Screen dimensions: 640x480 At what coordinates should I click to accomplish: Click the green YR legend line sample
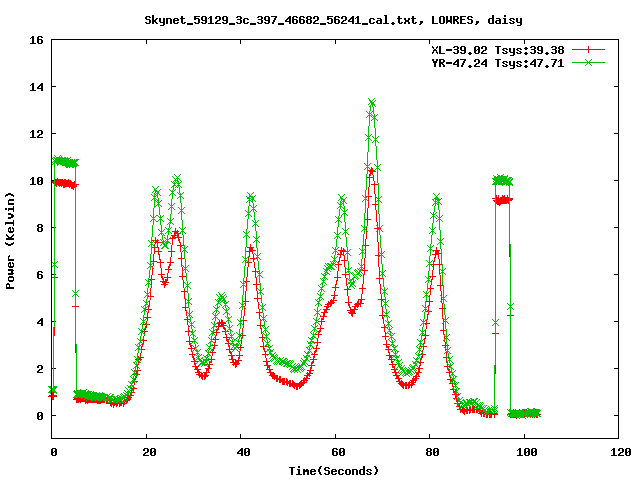[x=588, y=63]
